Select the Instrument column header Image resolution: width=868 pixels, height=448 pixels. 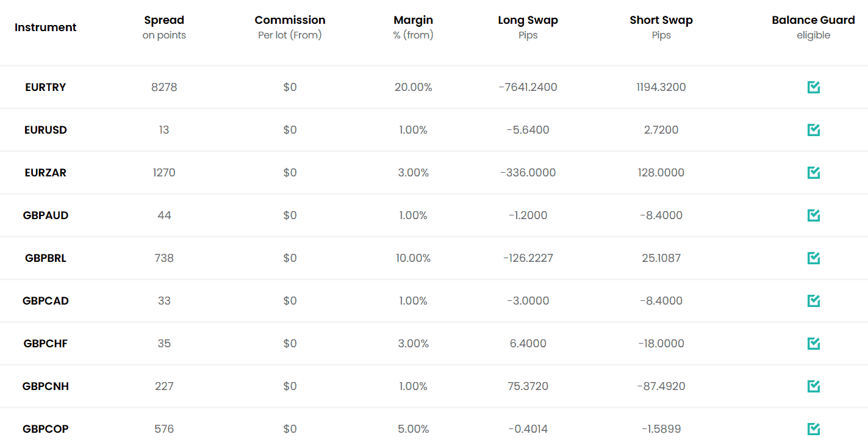[45, 27]
